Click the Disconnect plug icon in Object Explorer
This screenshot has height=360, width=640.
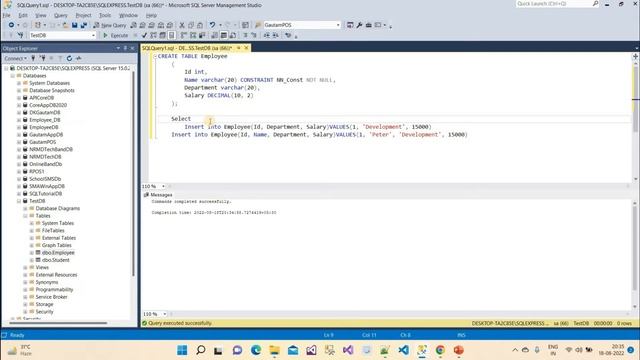pyautogui.click(x=42, y=58)
